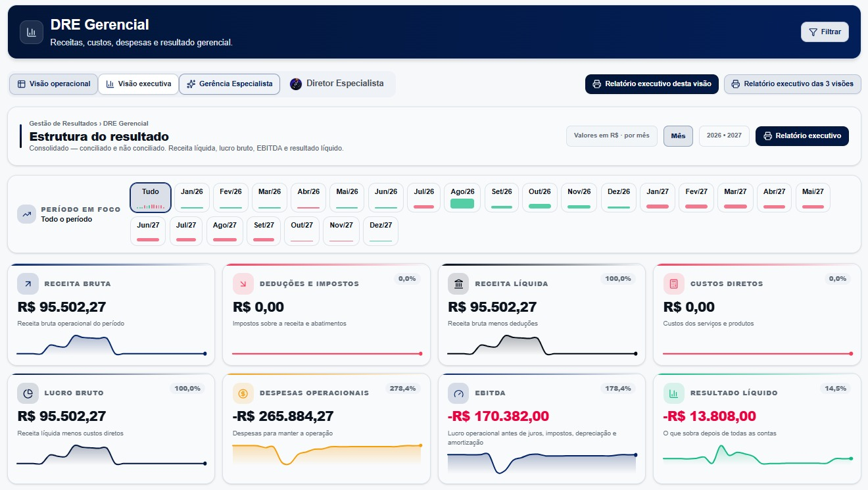Switch to Visão operacional tab
The image size is (868, 490).
click(54, 84)
